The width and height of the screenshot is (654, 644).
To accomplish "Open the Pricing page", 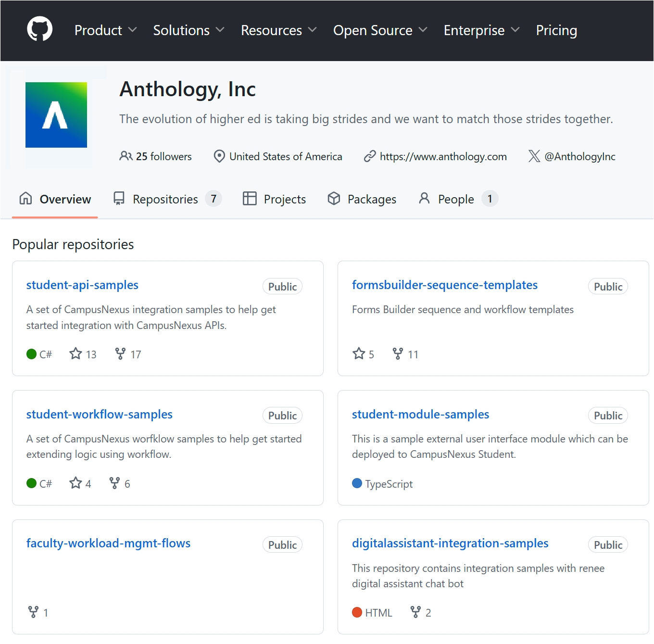I will (x=556, y=30).
